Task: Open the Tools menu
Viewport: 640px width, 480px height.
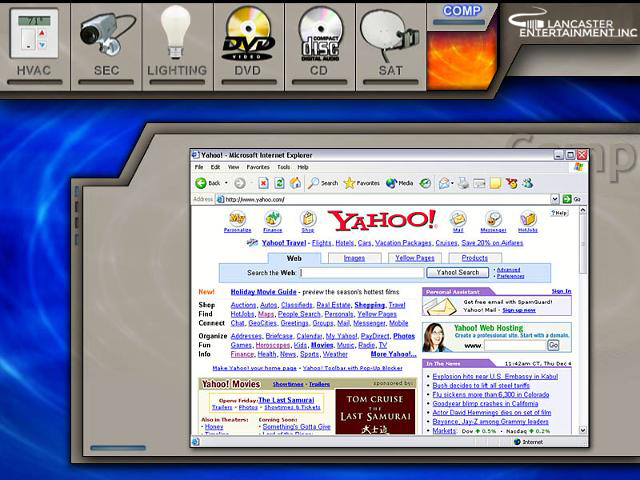Action: (283, 167)
